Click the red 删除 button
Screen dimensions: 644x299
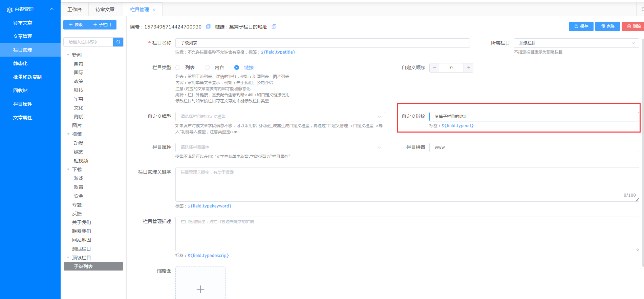click(633, 26)
